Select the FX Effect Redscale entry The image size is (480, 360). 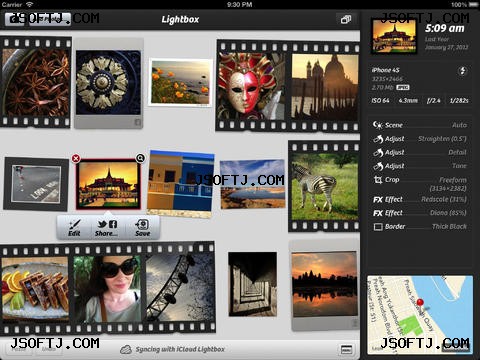point(420,199)
